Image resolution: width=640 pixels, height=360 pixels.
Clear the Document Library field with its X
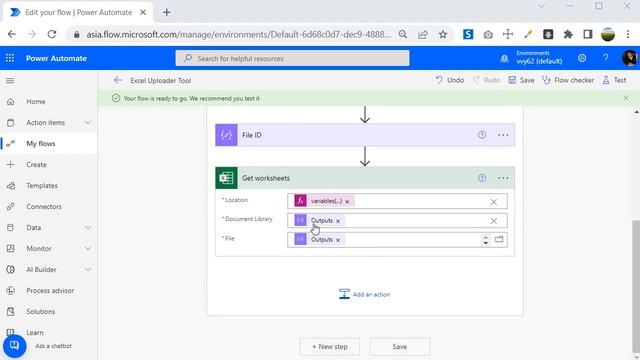coord(493,221)
